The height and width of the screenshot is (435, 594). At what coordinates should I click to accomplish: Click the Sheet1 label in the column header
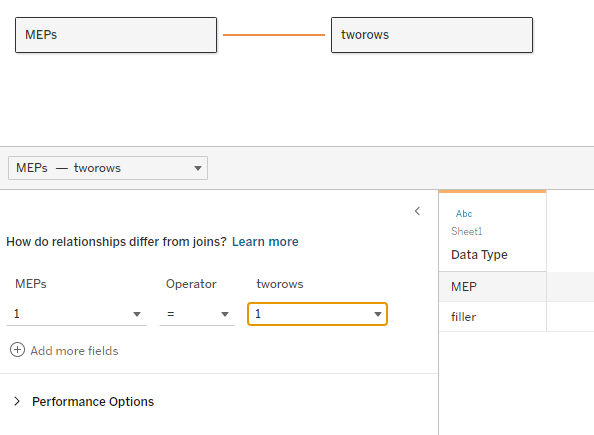[467, 232]
